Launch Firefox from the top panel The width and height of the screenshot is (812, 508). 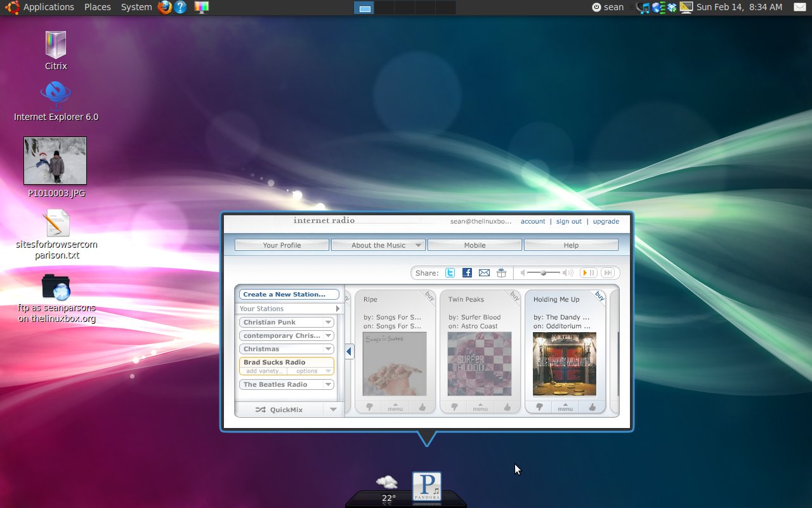pos(165,7)
